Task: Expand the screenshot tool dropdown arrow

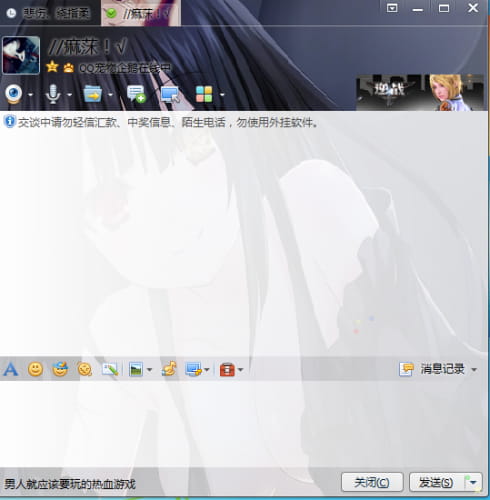Action: tap(207, 370)
